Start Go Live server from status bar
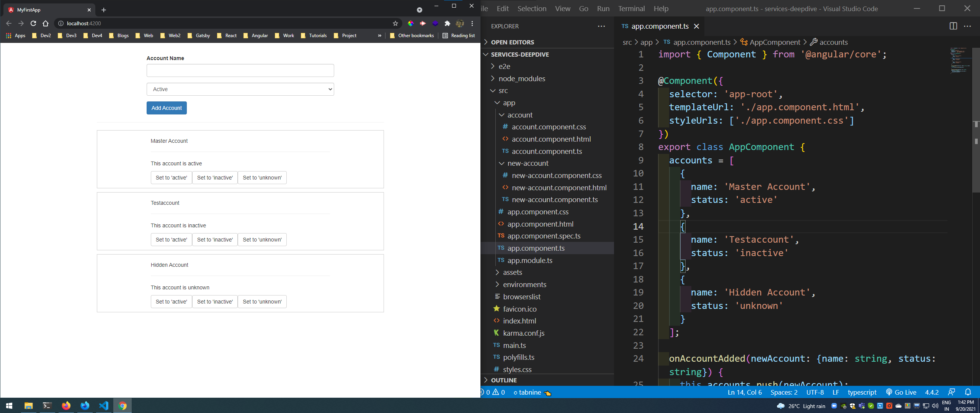 coord(902,392)
